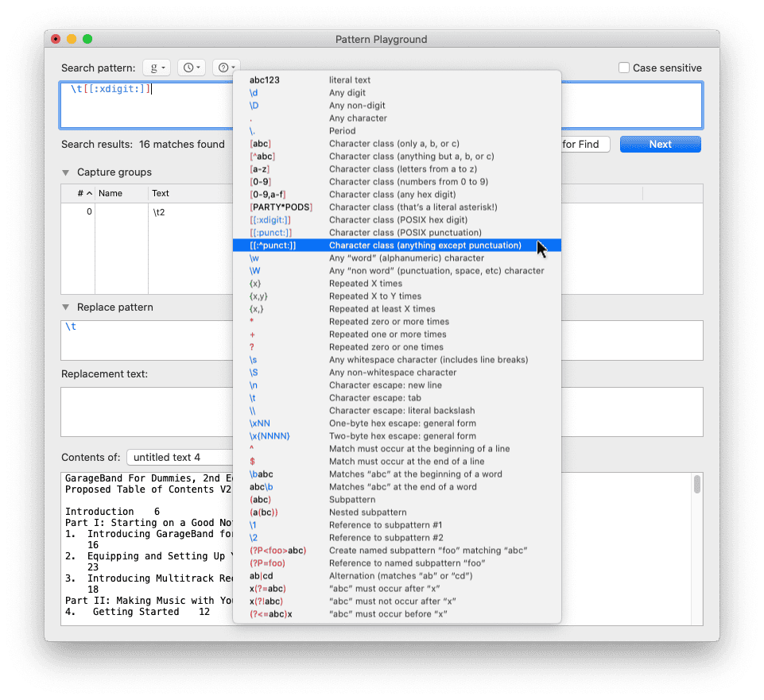Open the saved grep patterns 'g' popup
The image size is (764, 700).
(x=156, y=68)
